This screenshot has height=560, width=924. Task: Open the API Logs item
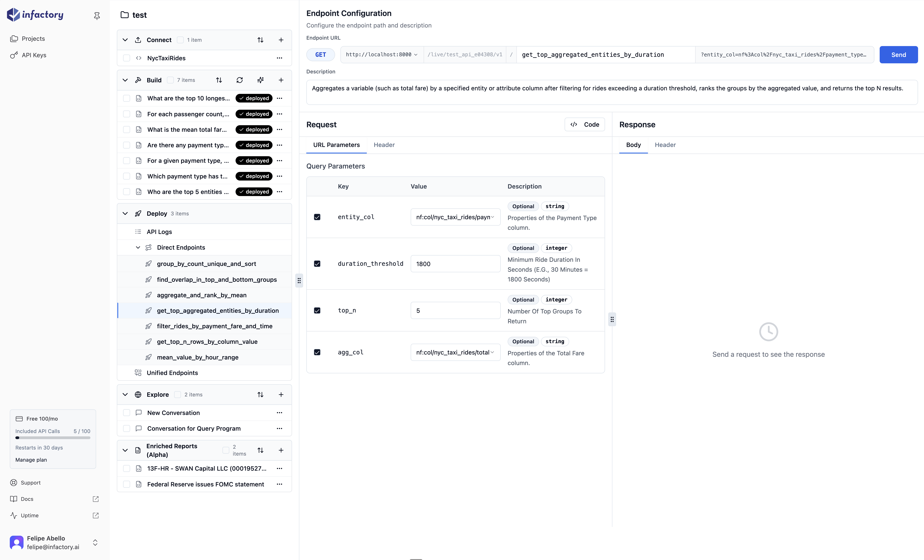point(159,232)
